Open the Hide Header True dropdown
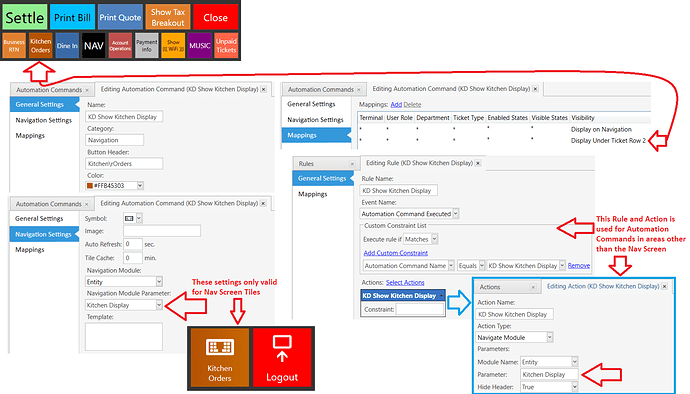 point(575,387)
